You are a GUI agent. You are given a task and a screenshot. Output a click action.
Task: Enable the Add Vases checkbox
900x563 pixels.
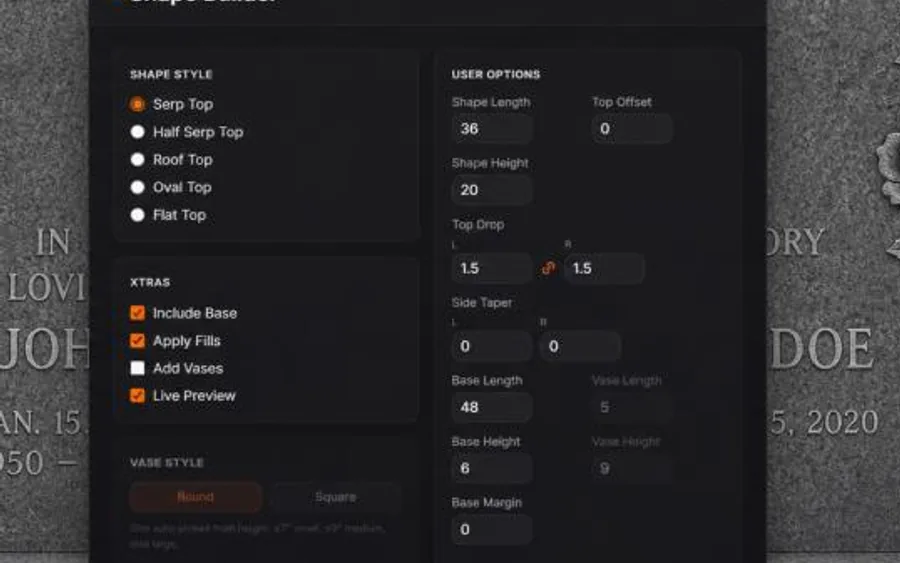tap(137, 368)
